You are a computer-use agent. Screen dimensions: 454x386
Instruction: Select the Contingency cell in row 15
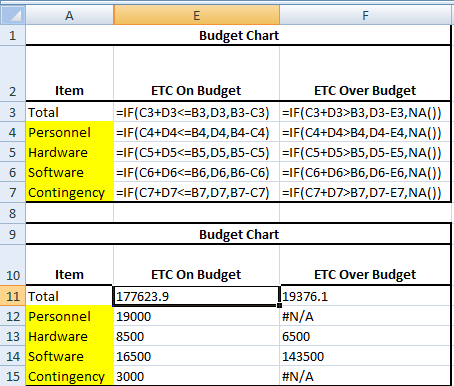click(x=69, y=376)
